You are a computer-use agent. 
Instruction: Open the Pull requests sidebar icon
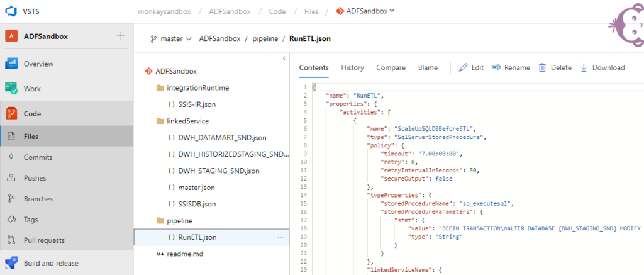[11, 240]
